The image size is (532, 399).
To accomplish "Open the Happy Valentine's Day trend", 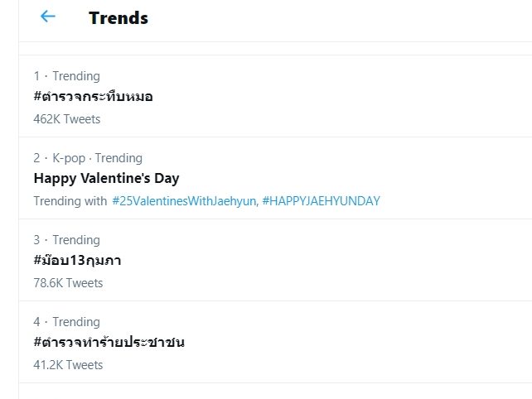I will [x=106, y=178].
